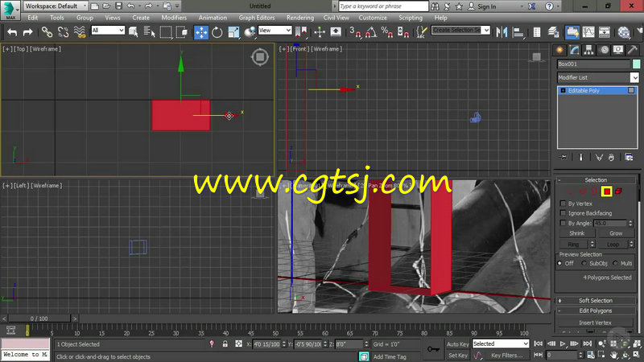Open the Modifiers menu
Viewport: 644px width, 362px height.
174,18
